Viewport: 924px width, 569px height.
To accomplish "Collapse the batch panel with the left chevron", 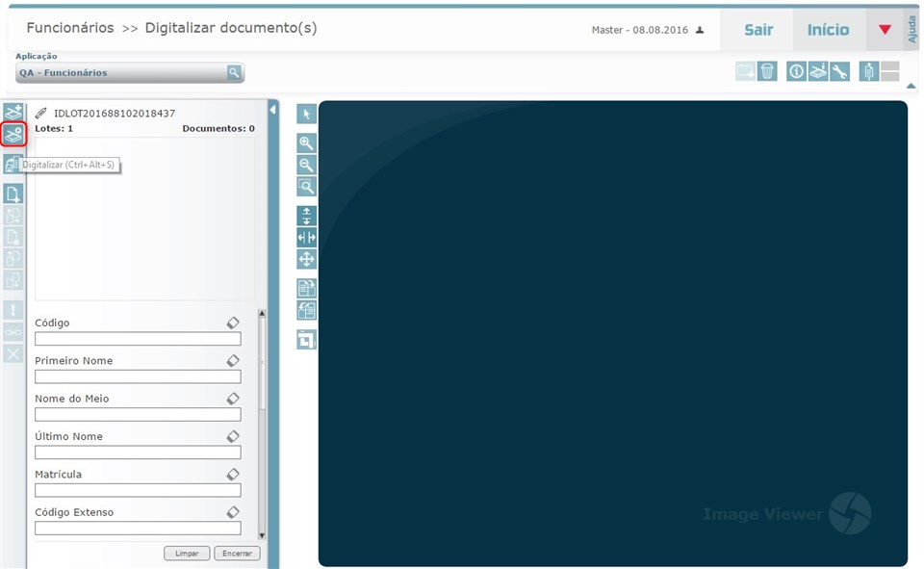I will pyautogui.click(x=274, y=111).
